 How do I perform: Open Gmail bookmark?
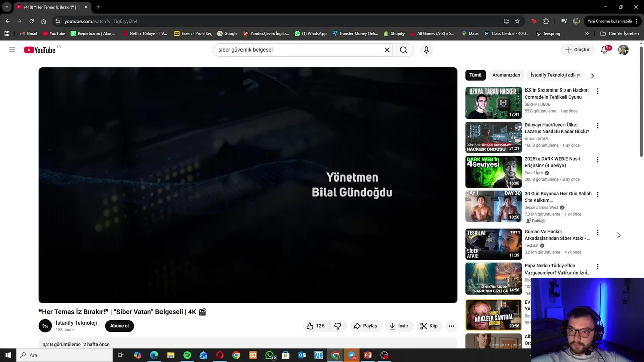coord(28,34)
